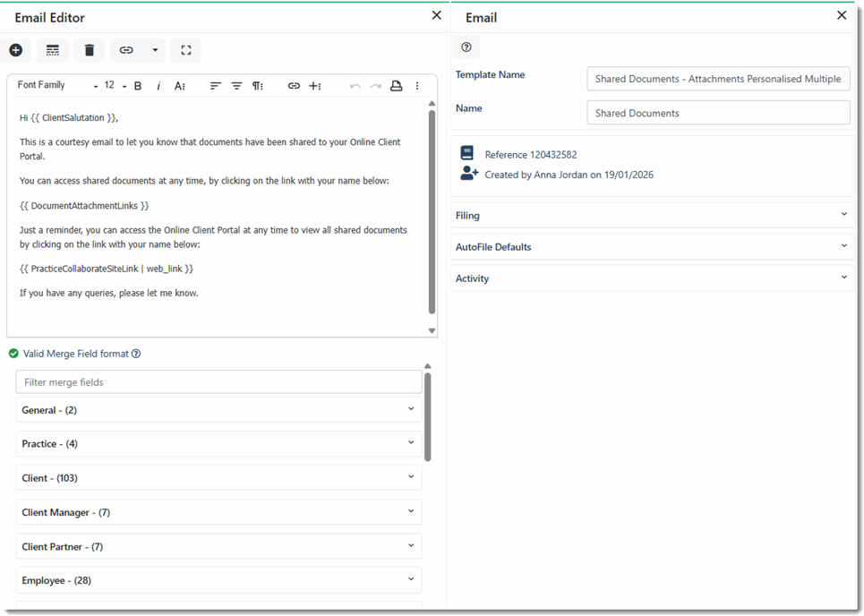864x616 pixels.
Task: Open the paragraph format options
Action: point(257,86)
